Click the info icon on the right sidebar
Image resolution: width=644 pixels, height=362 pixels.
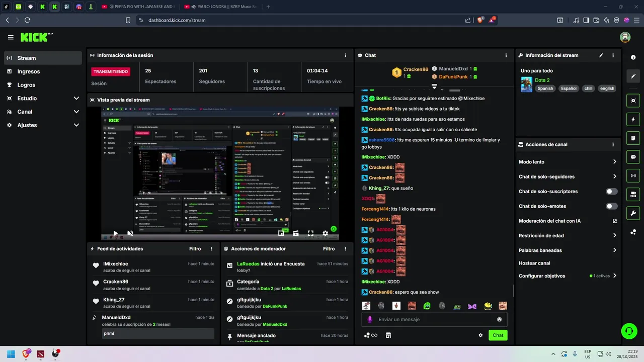(633, 58)
